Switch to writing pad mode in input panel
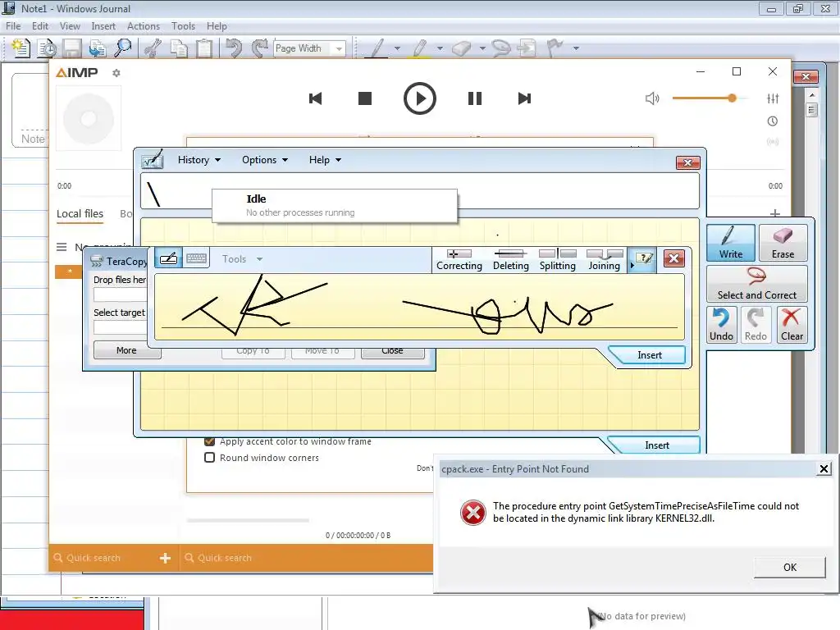The image size is (840, 630). (x=168, y=258)
